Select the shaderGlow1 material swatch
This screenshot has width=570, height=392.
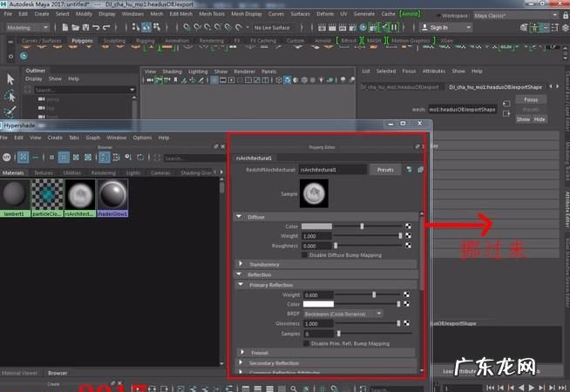[112, 195]
